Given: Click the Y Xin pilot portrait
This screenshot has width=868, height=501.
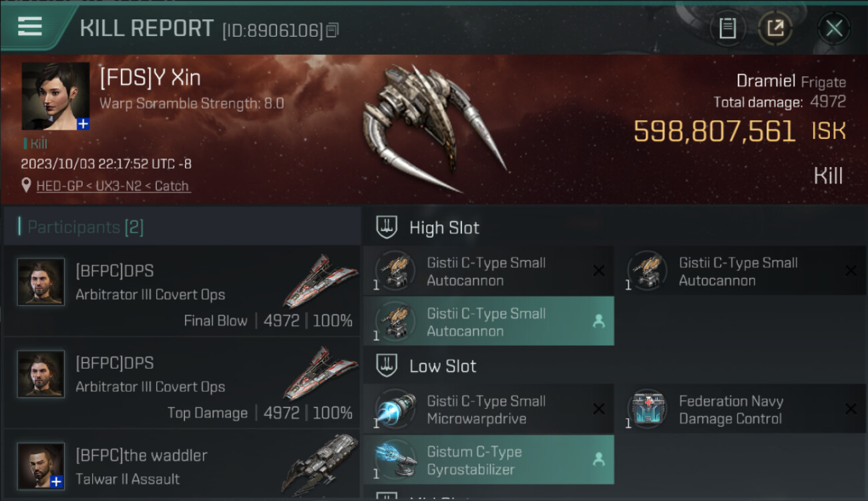Looking at the screenshot, I should (x=55, y=96).
